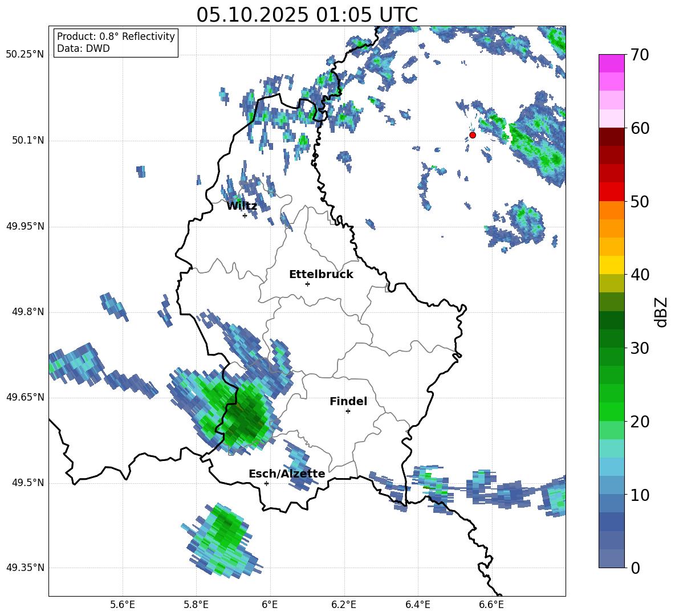
Task: Click the rain echo at the map's left edge
Action: click(75, 364)
